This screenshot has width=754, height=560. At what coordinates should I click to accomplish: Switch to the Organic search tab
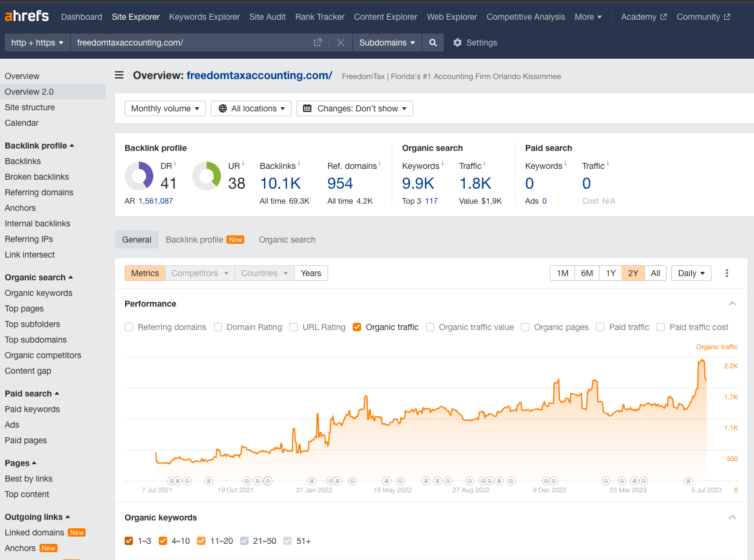[x=287, y=240]
